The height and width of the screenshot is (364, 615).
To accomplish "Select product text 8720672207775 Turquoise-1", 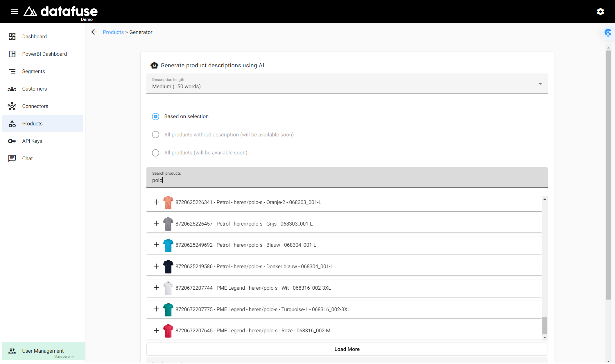I will click(x=263, y=309).
